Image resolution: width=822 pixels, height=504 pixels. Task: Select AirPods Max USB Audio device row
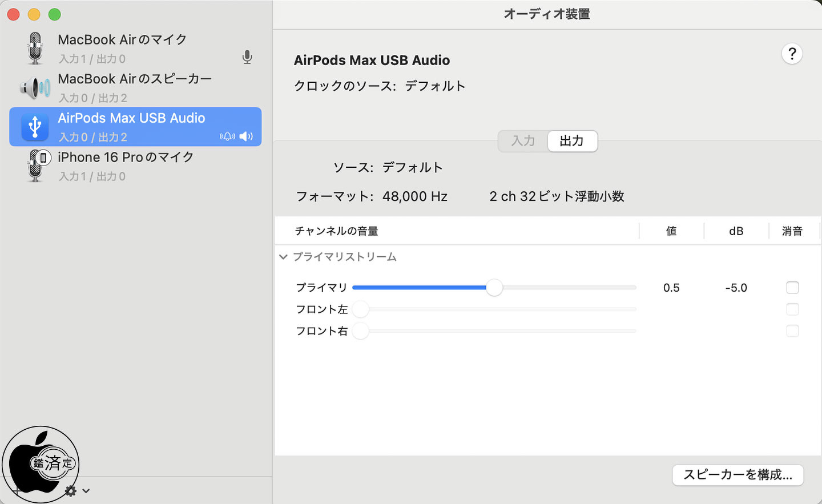point(135,127)
